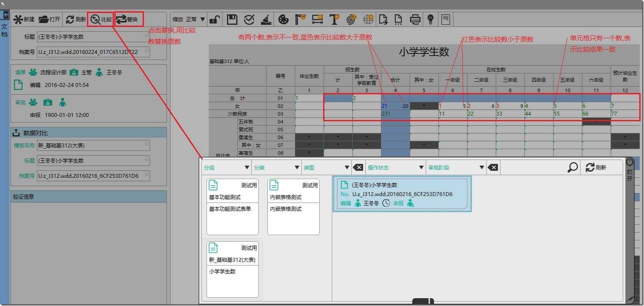
Task: Expand the 操作状态 filter dropdown
Action: pyautogui.click(x=396, y=167)
